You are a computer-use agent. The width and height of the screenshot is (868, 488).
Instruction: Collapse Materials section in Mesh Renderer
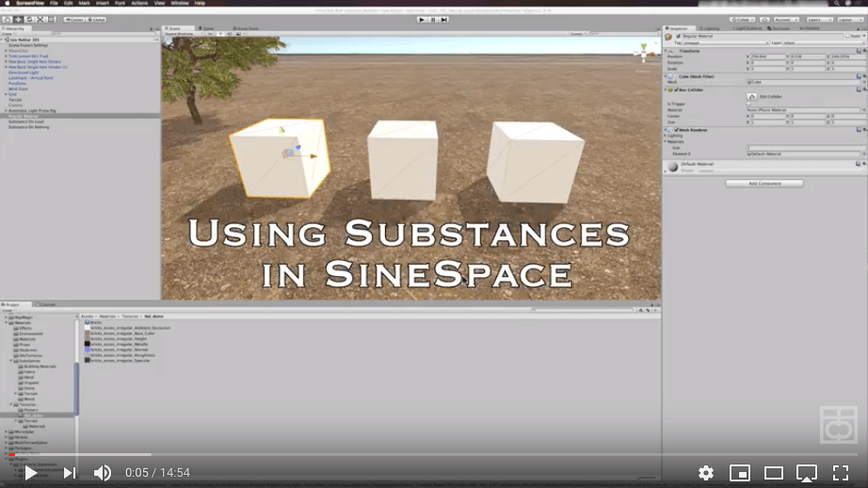666,142
